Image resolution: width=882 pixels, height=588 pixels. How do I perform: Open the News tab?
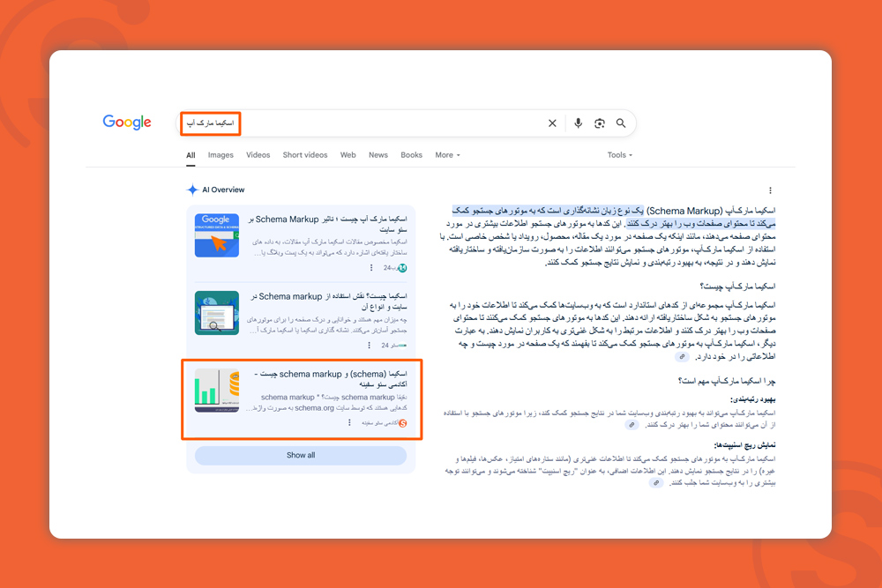pos(378,155)
